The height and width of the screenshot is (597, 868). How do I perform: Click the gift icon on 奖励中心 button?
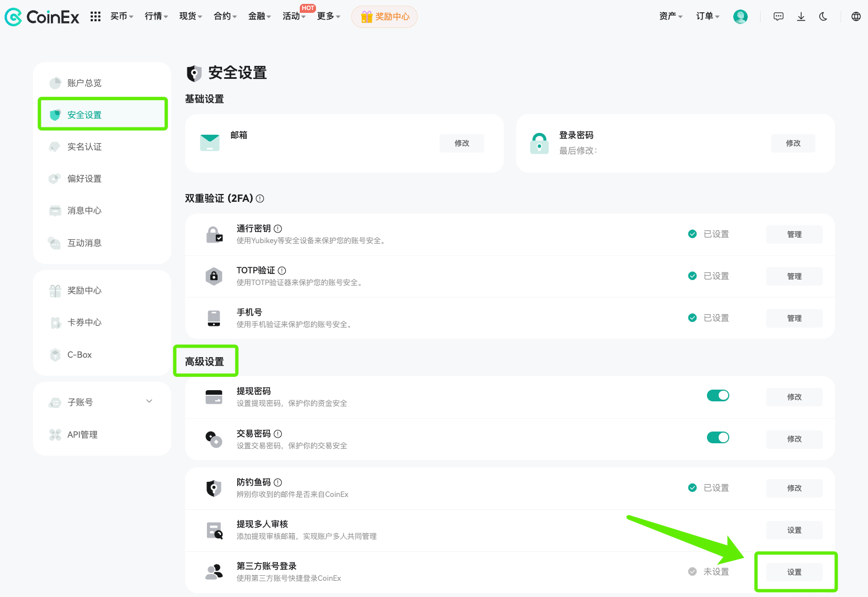(x=367, y=16)
